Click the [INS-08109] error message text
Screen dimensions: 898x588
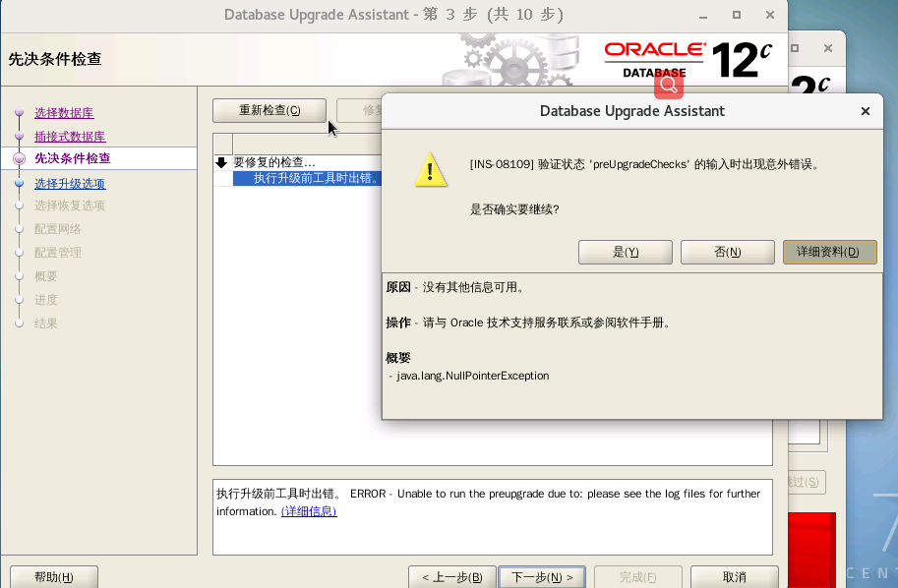(645, 164)
